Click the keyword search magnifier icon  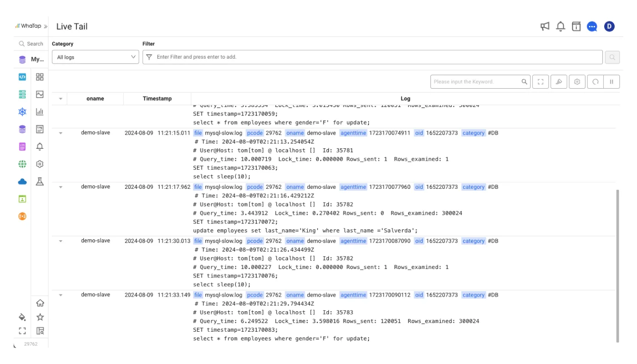pos(525,82)
